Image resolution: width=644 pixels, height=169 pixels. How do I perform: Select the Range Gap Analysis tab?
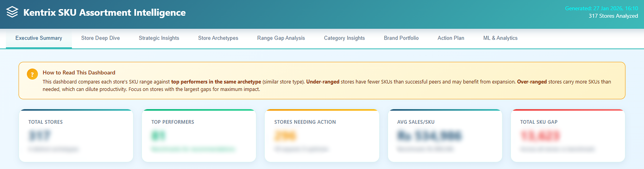(281, 38)
